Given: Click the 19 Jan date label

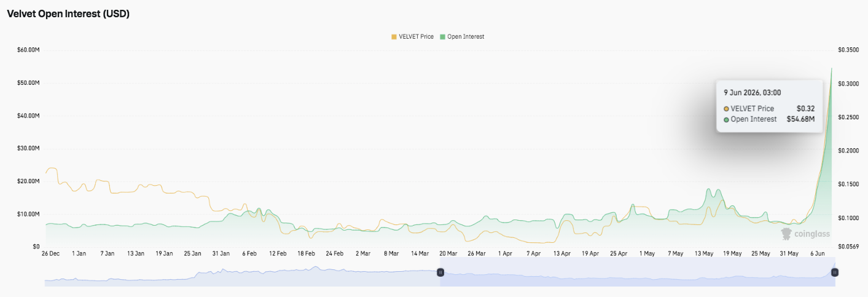Looking at the screenshot, I should [164, 253].
